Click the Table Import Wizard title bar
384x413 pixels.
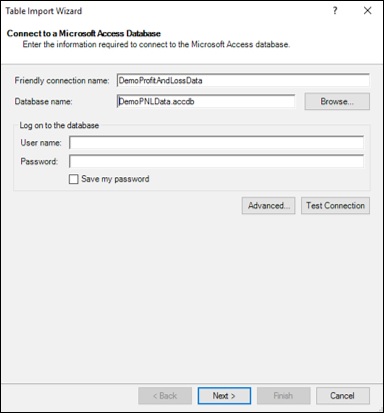pos(167,11)
